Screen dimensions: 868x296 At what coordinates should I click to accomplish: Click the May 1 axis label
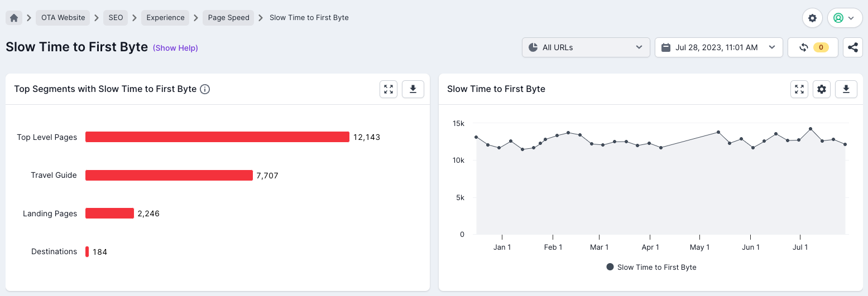click(x=699, y=247)
